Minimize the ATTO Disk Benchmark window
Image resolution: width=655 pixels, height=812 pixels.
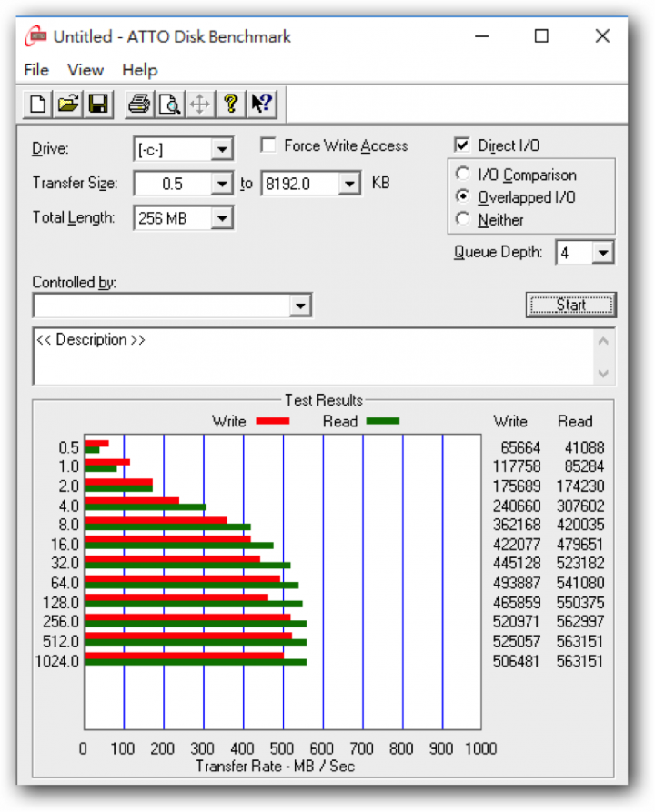tap(482, 36)
